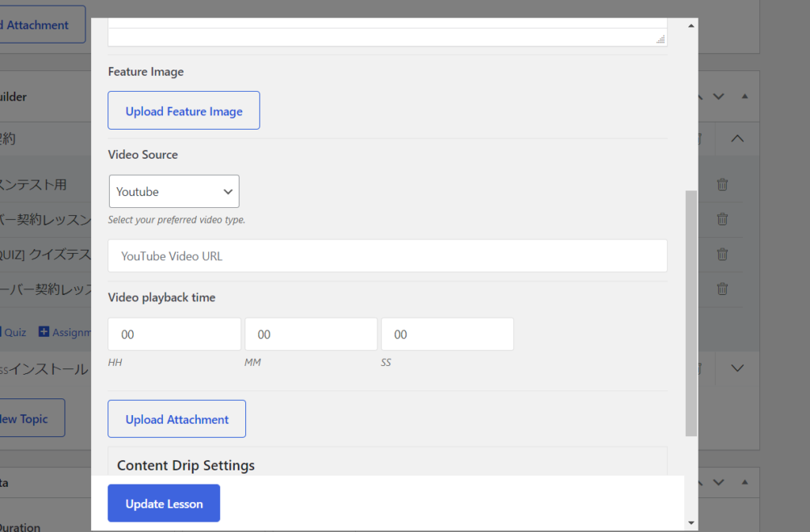
Task: Save changes with the Update Lesson button
Action: point(164,504)
